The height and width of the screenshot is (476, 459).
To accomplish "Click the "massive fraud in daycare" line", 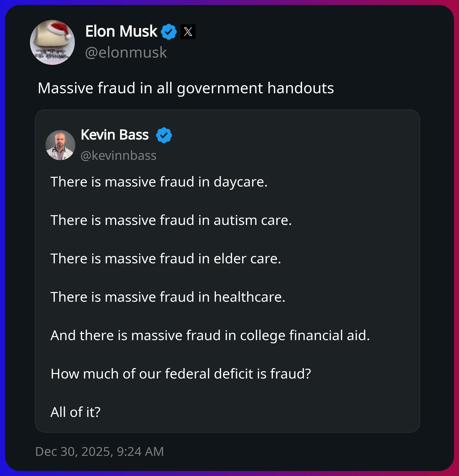I will pyautogui.click(x=159, y=182).
